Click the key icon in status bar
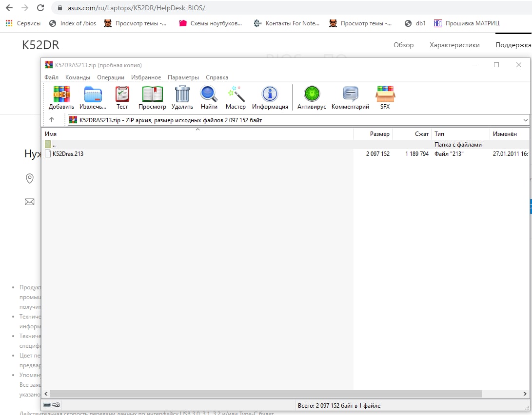Viewport: 532px width, 415px height. click(56, 405)
